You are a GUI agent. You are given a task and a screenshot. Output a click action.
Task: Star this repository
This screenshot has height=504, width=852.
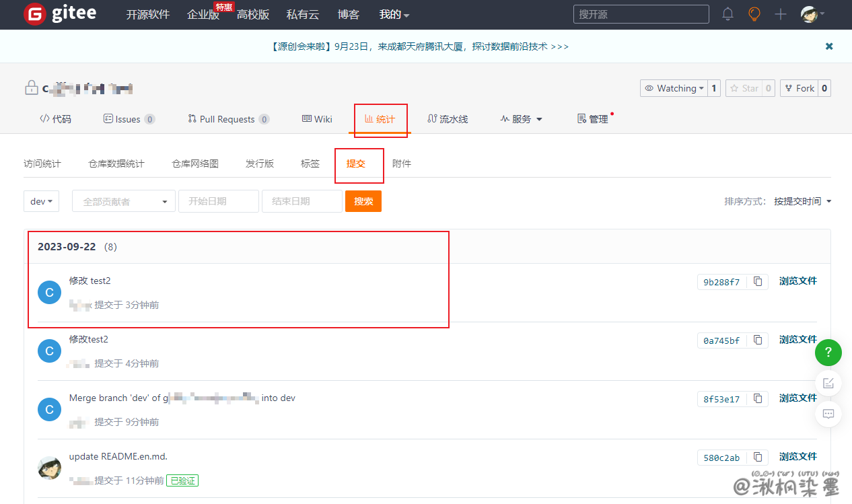(x=744, y=88)
